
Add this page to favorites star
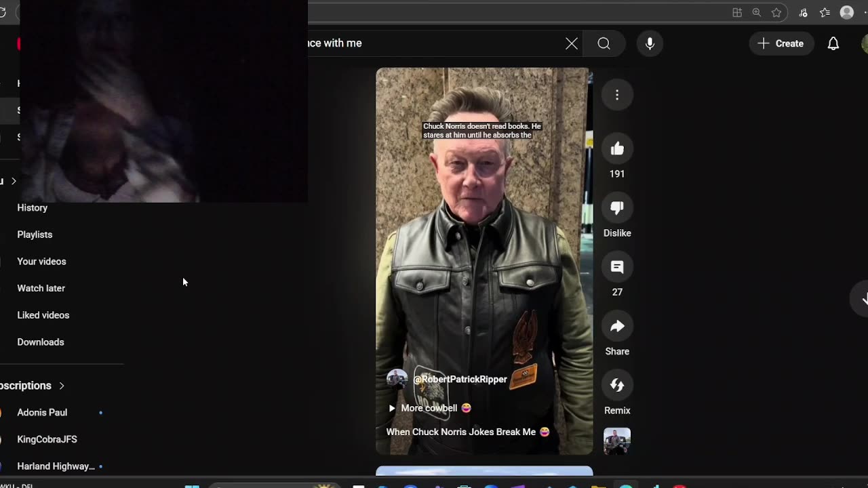(776, 12)
